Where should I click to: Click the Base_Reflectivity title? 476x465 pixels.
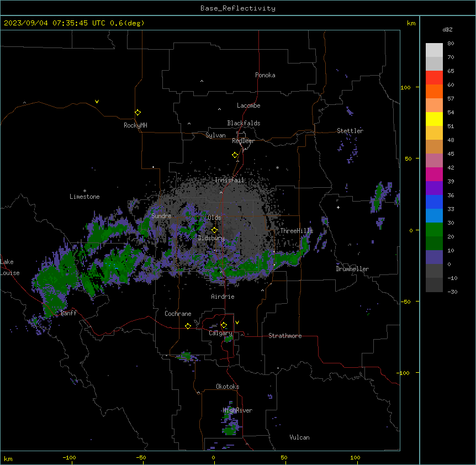pos(238,8)
